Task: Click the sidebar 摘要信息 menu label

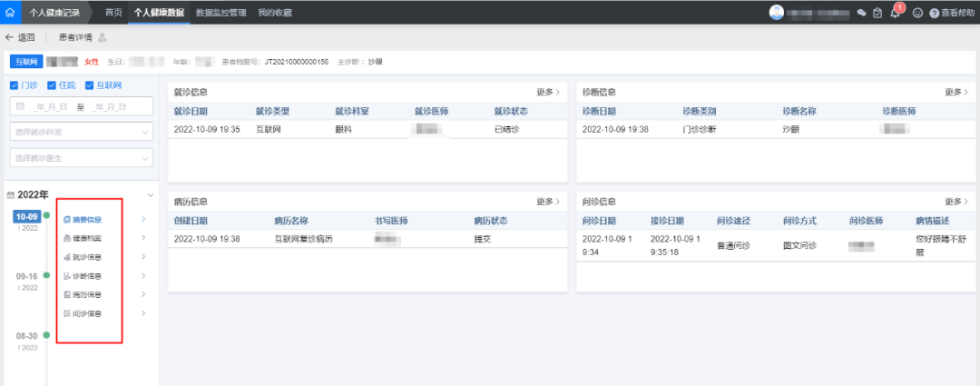Action: [x=87, y=220]
